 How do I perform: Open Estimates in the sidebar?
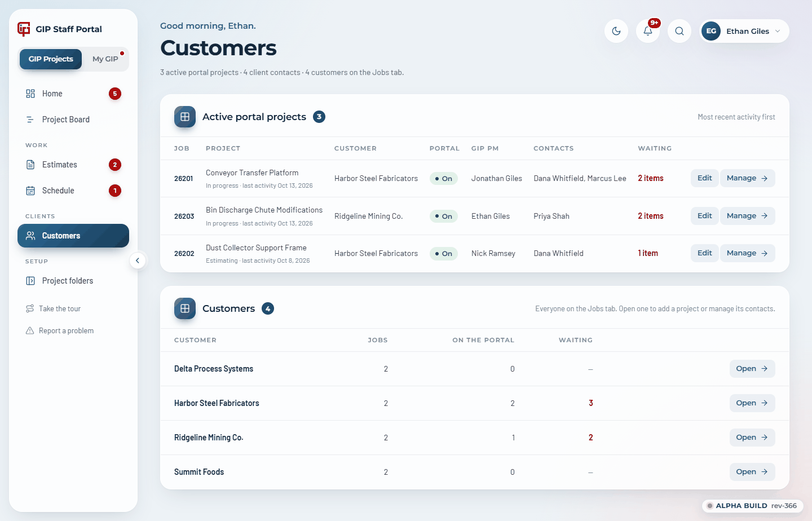tap(73, 165)
